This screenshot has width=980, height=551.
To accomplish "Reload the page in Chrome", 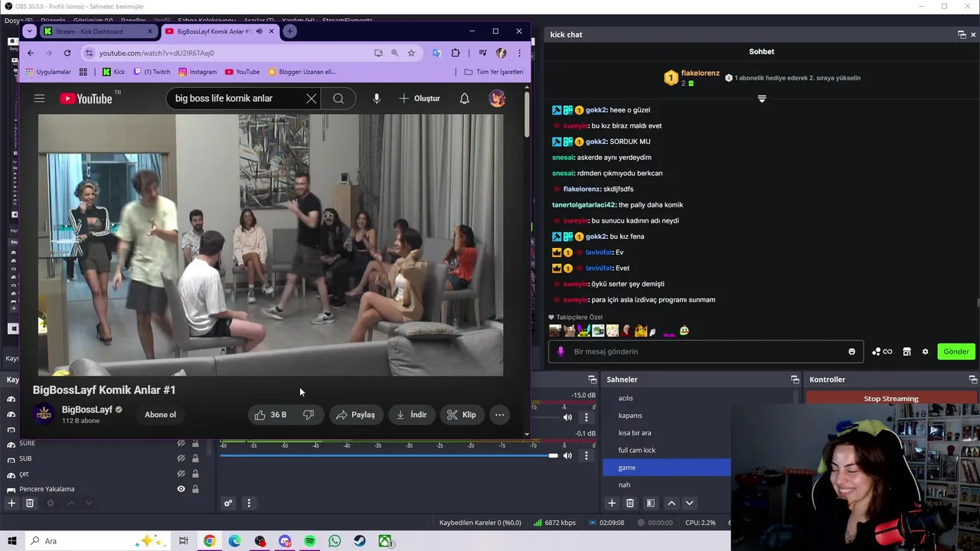I will (67, 53).
